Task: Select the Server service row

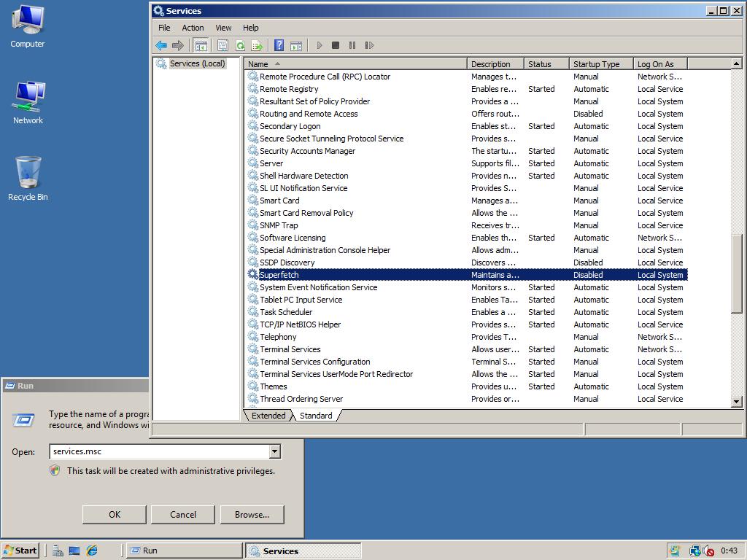Action: pos(467,163)
